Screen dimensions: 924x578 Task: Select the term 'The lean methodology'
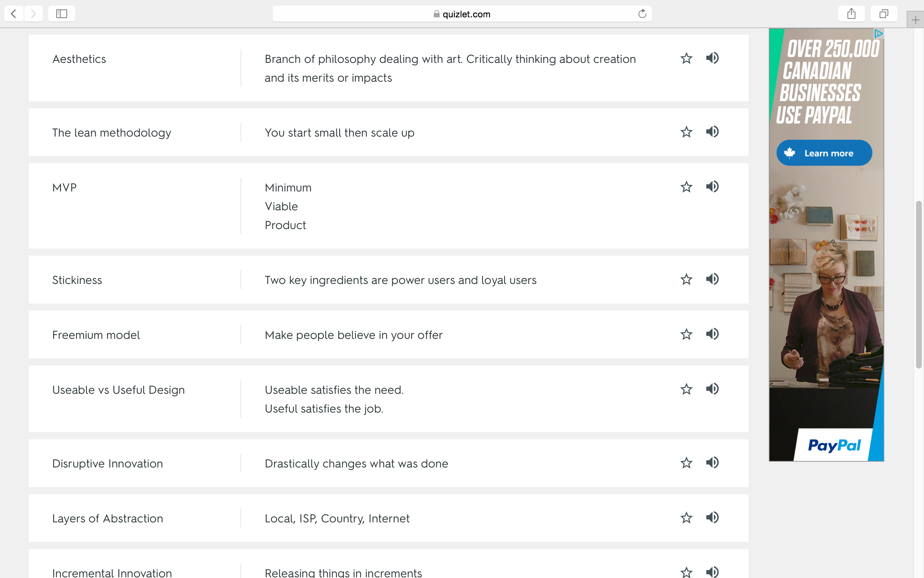[112, 133]
